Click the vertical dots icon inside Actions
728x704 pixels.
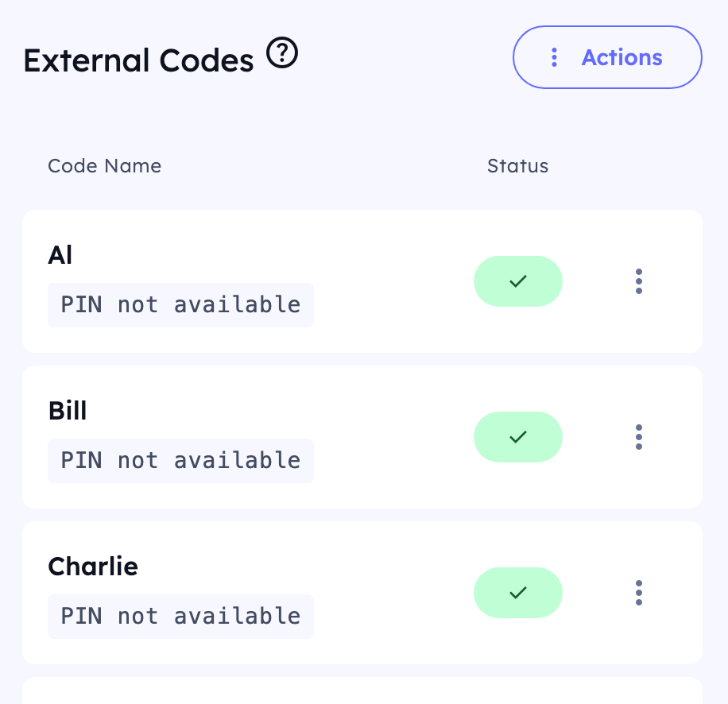[x=555, y=57]
